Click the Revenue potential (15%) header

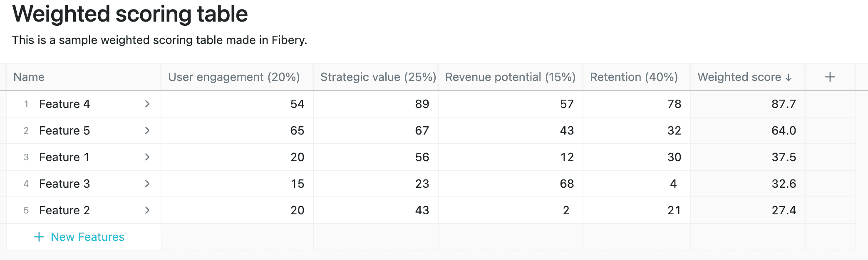(x=510, y=77)
